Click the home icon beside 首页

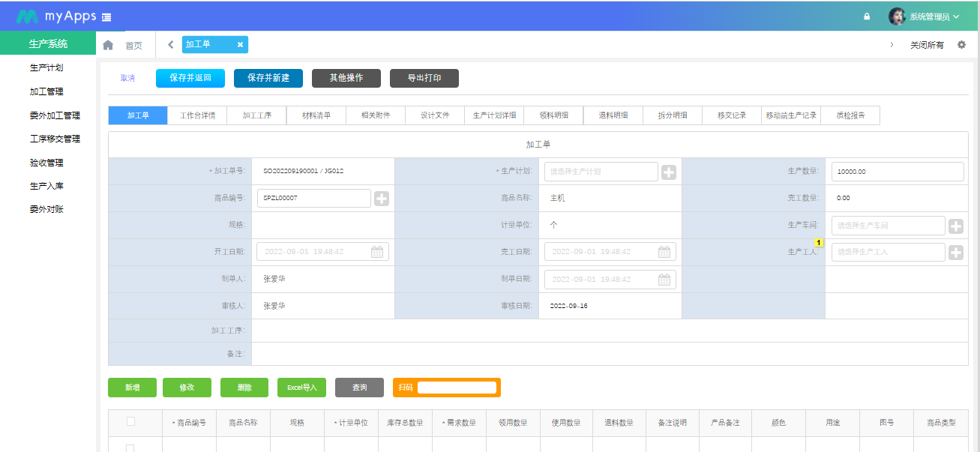[x=108, y=45]
